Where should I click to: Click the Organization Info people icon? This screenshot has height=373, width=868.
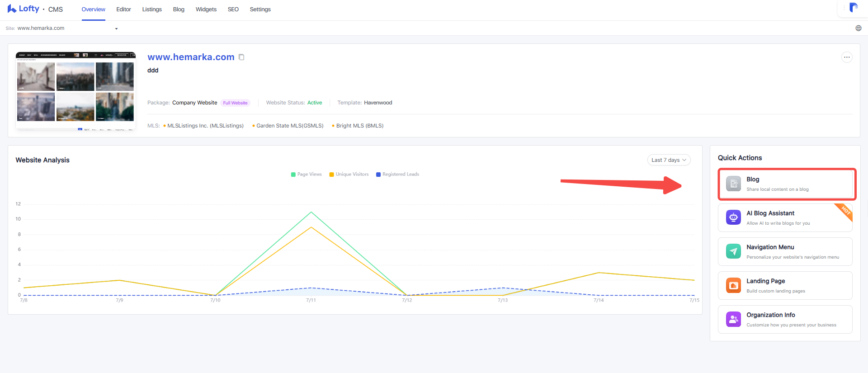pos(733,319)
